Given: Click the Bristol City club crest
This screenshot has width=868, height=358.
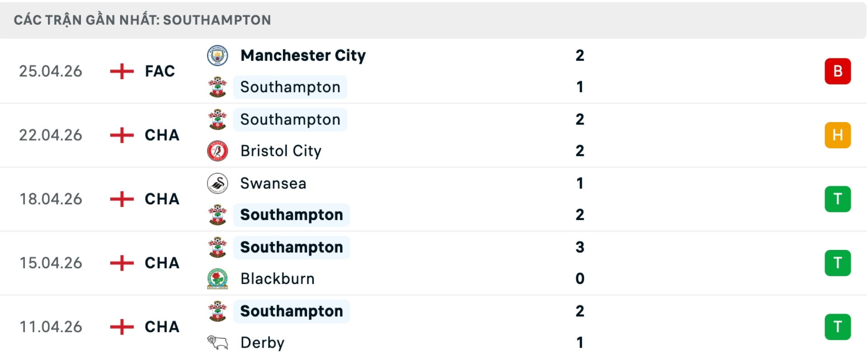Looking at the screenshot, I should (x=217, y=151).
